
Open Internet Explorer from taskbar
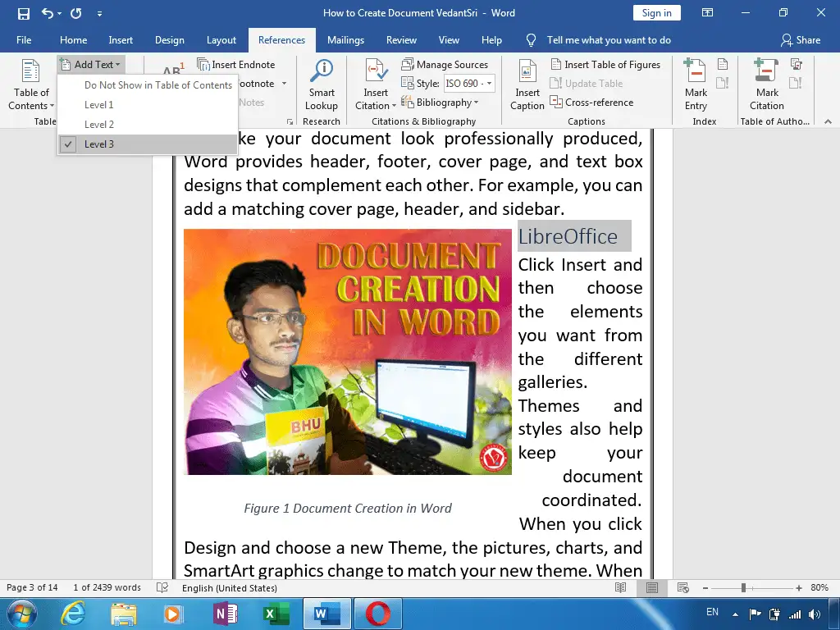pos(73,614)
